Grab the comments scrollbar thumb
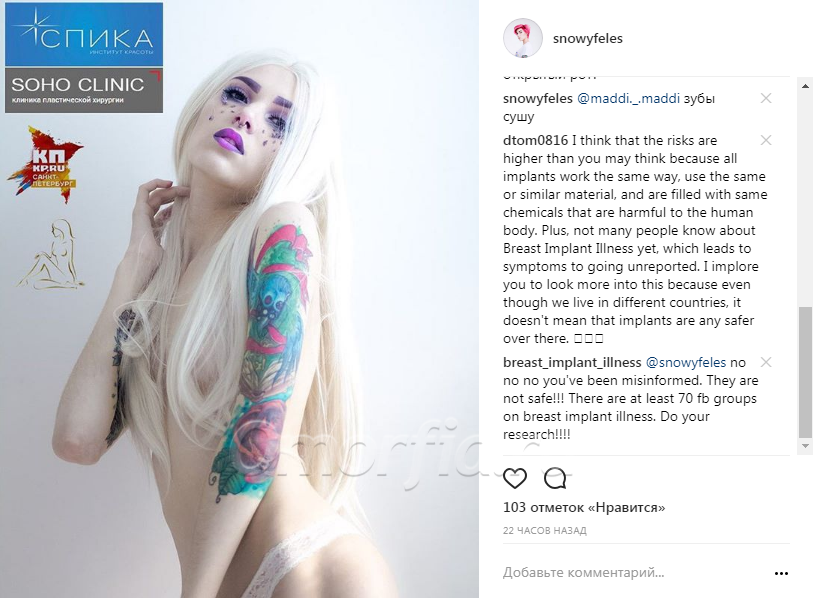The width and height of the screenshot is (813, 598). pos(805,372)
